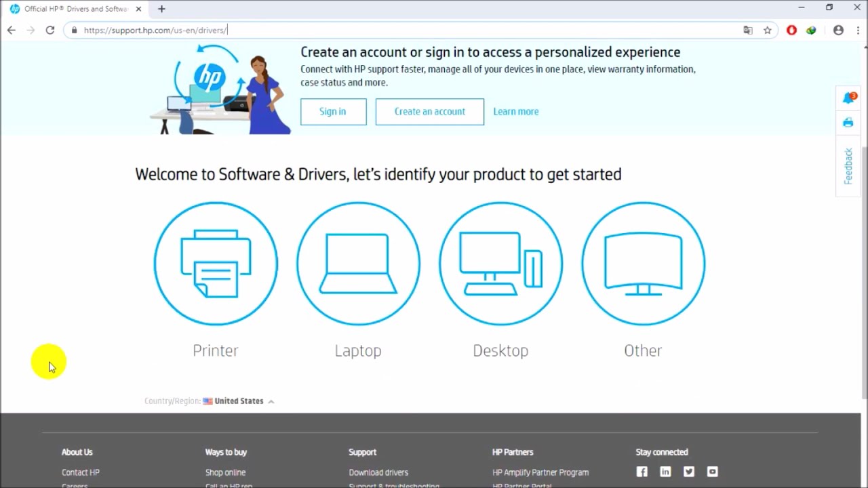
Task: Click the HP Partners footer heading
Action: (x=513, y=452)
